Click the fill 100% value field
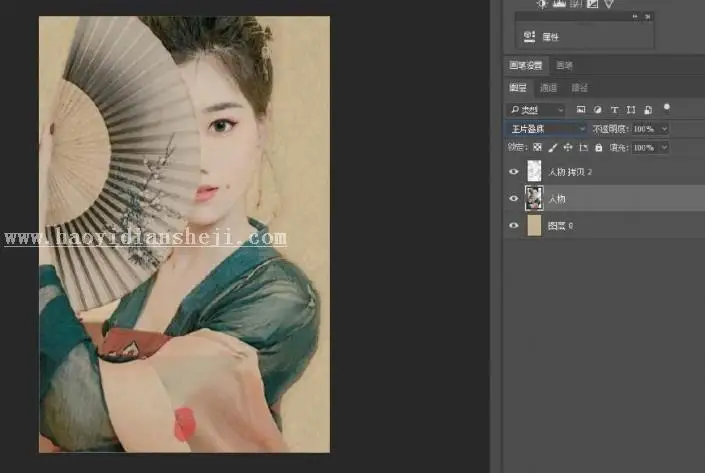 click(x=644, y=147)
